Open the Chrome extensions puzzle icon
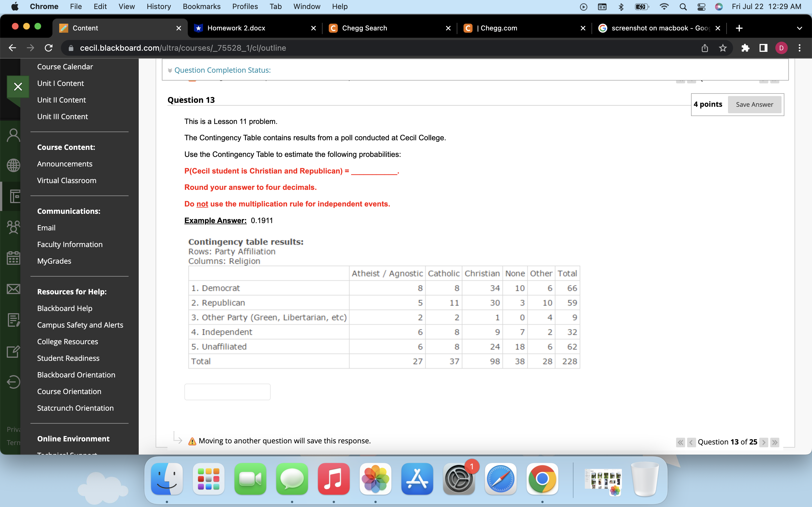The image size is (812, 507). 745,48
